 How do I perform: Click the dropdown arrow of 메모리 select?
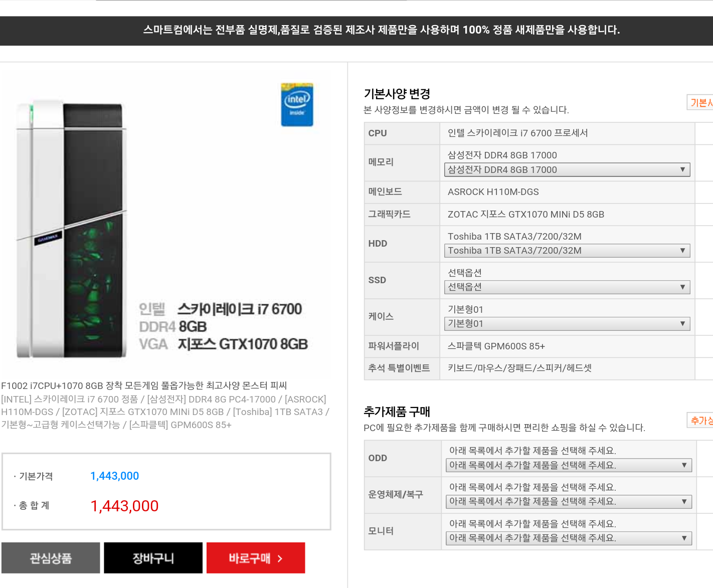pyautogui.click(x=682, y=170)
